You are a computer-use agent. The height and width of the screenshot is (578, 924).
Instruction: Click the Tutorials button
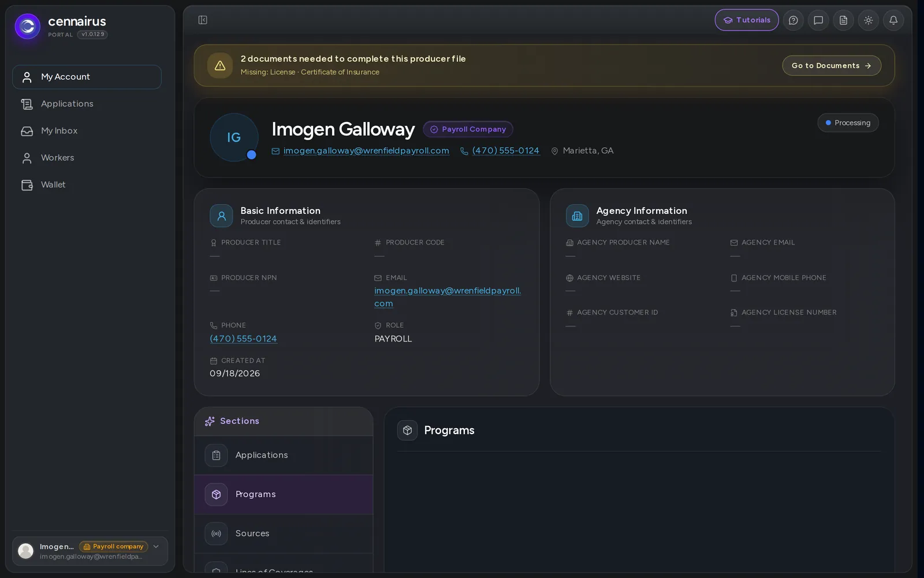(747, 20)
